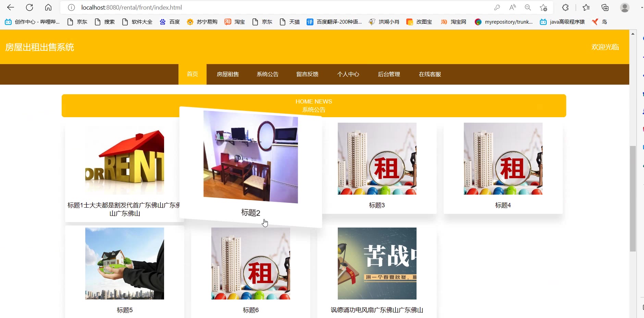The width and height of the screenshot is (644, 318).
Task: Open the 留言反馈 menu item
Action: coord(307,74)
